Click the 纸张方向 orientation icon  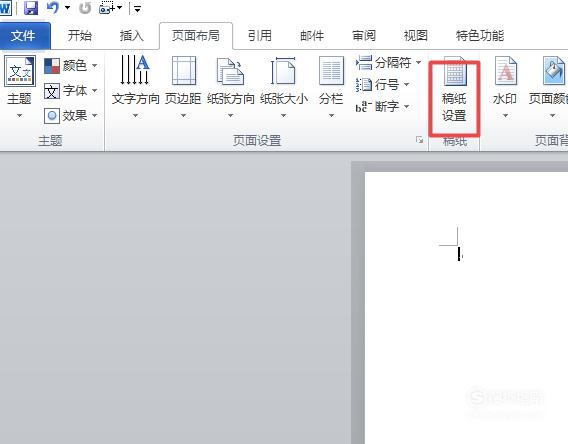pyautogui.click(x=230, y=71)
